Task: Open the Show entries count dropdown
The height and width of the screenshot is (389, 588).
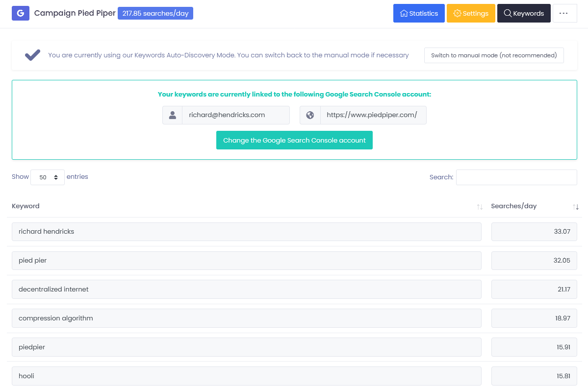Action: click(48, 177)
